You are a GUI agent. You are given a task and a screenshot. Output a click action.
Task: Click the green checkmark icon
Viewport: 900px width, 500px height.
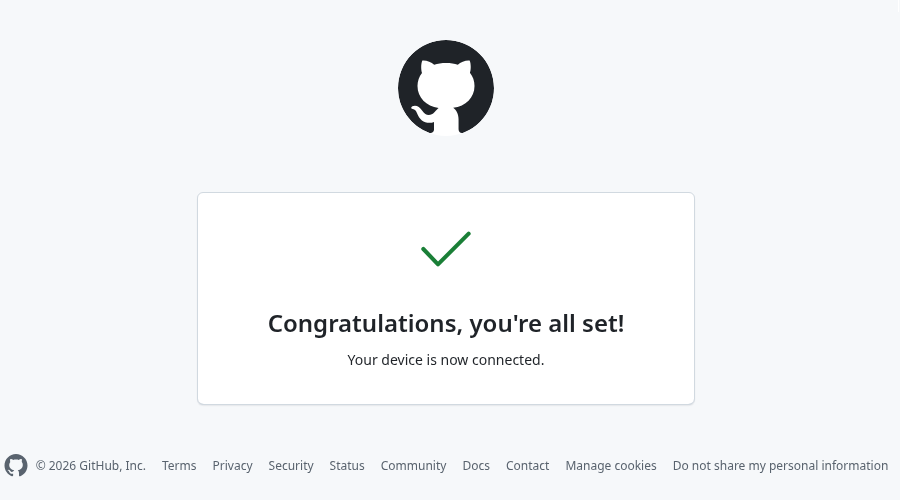pyautogui.click(x=446, y=249)
